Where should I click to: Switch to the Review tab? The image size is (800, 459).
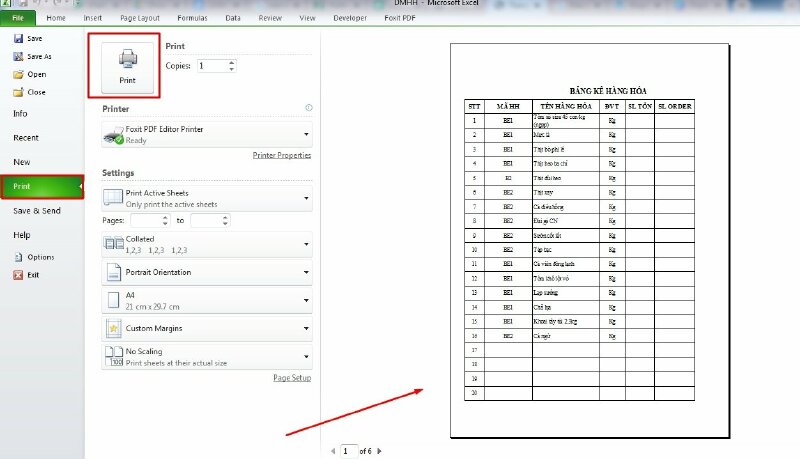[x=270, y=18]
